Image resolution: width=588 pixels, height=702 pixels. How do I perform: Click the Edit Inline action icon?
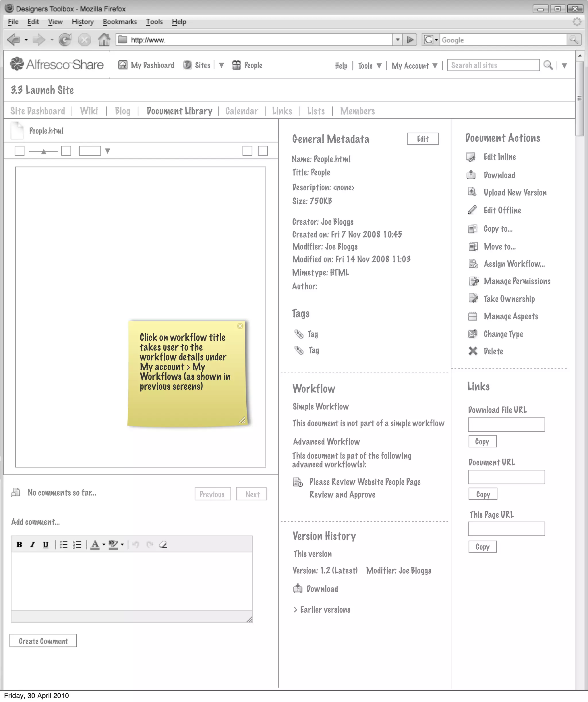point(471,157)
